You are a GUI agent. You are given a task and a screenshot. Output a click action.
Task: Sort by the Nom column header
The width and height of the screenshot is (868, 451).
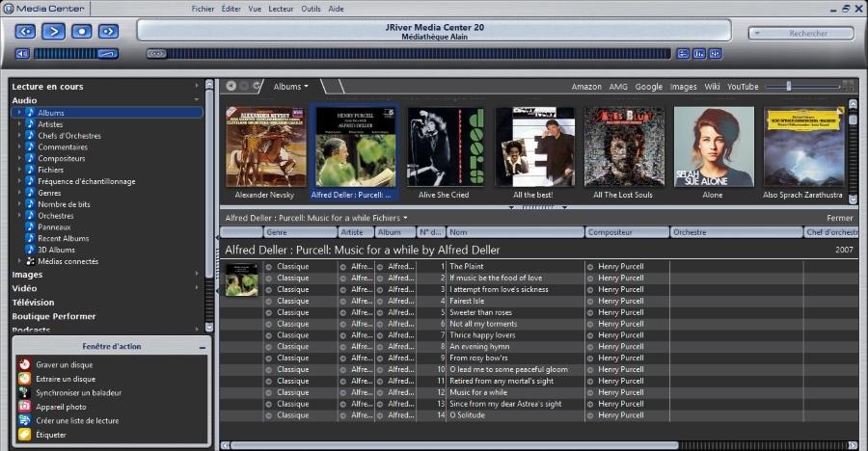click(515, 232)
